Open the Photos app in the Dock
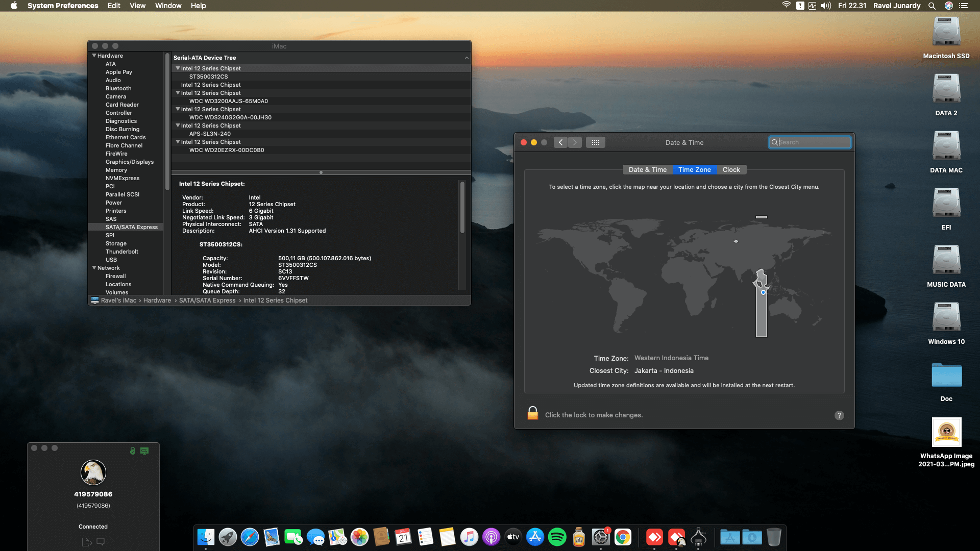Screen dimensions: 980x551 [x=359, y=537]
